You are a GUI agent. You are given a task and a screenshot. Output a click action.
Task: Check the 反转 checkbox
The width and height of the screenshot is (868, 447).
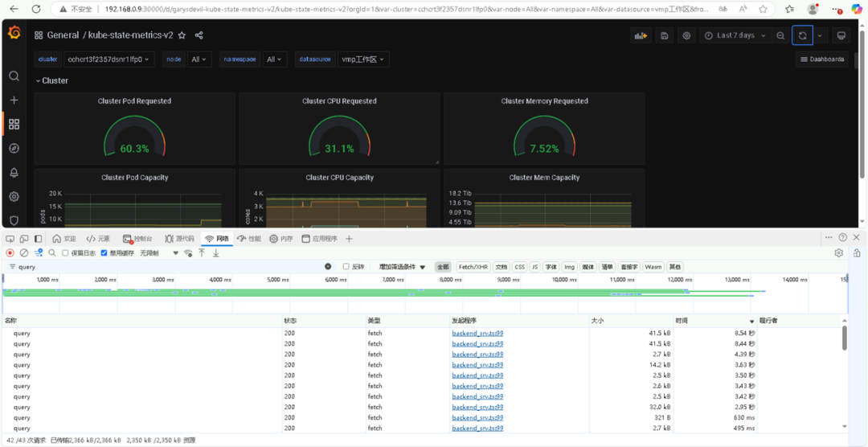coord(346,266)
